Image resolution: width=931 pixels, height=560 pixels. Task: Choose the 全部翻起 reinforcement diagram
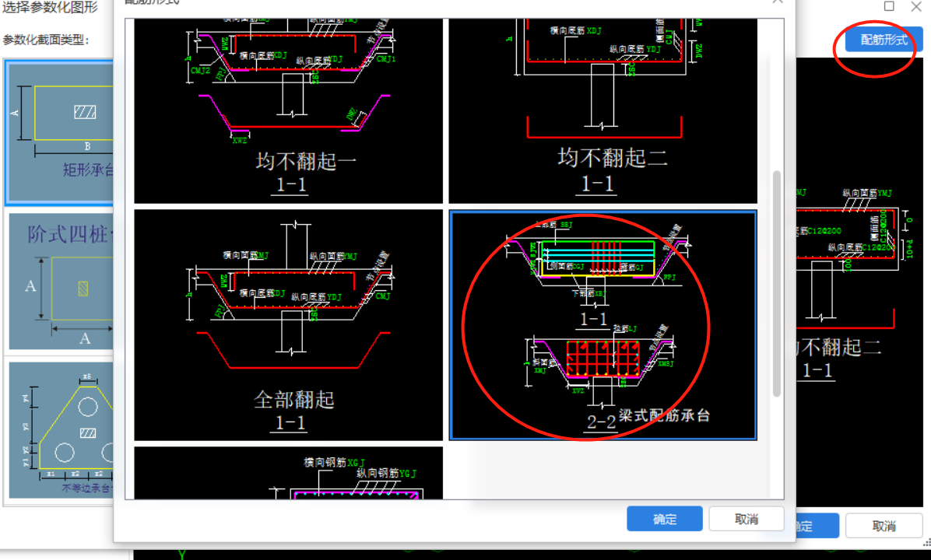click(x=288, y=324)
